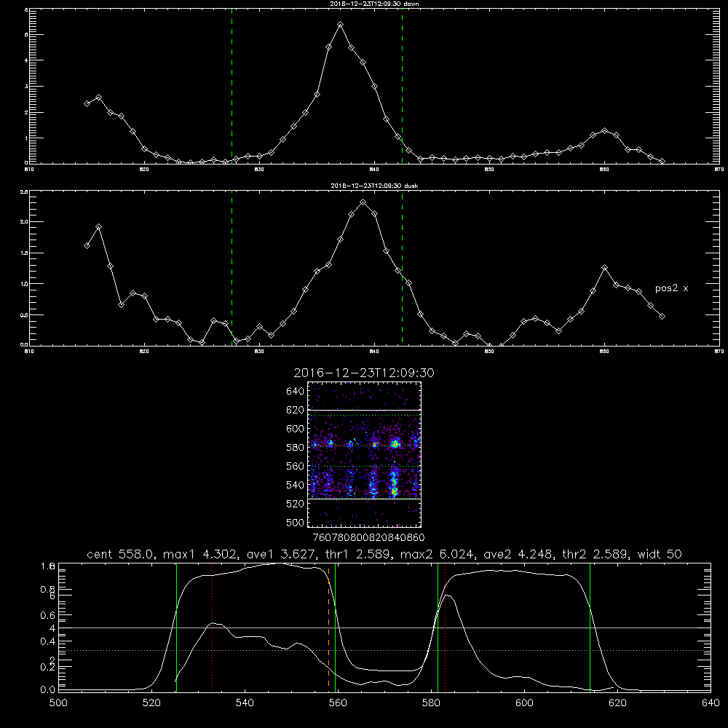This screenshot has width=728, height=728.
Task: Click the last data marker of dusk curve
Action: pyautogui.click(x=662, y=317)
